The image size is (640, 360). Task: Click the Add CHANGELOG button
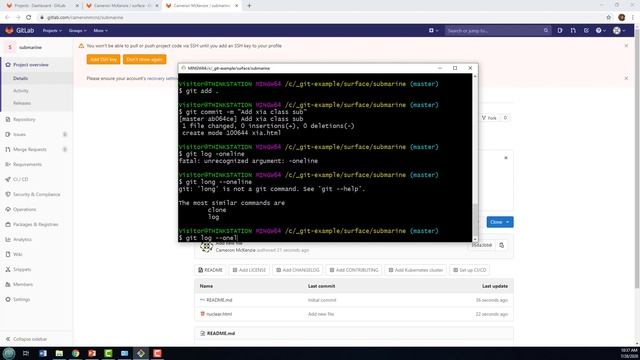click(298, 270)
